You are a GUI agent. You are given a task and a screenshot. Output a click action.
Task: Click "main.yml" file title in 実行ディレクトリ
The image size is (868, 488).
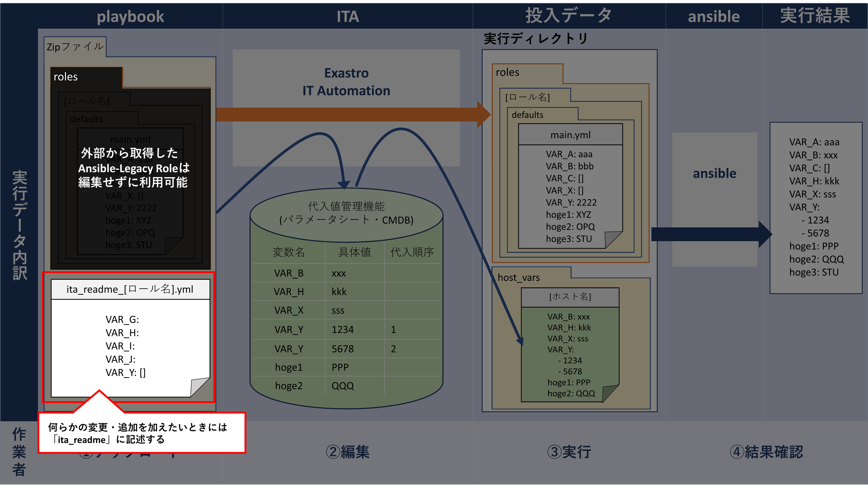571,135
